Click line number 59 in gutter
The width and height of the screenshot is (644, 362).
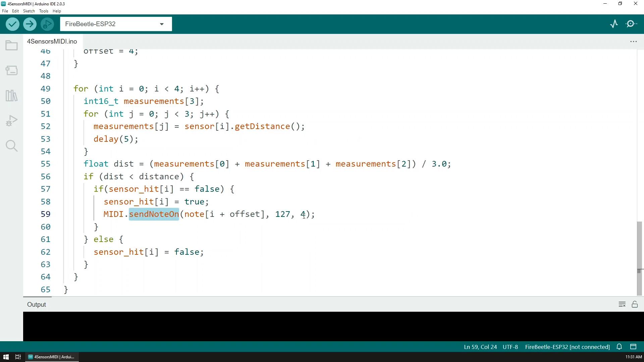click(x=46, y=214)
